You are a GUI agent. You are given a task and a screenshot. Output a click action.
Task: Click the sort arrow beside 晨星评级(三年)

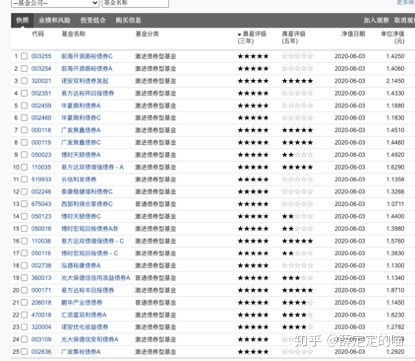pyautogui.click(x=239, y=34)
